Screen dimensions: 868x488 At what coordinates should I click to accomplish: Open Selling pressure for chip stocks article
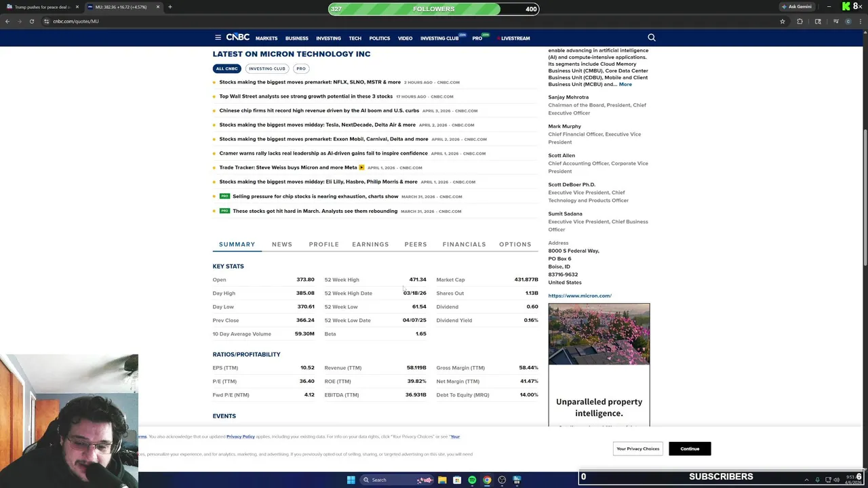click(x=315, y=197)
